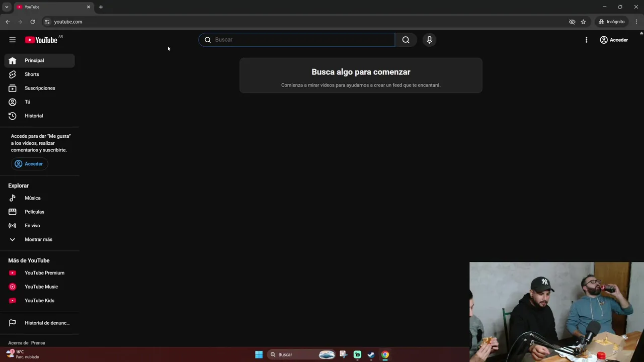Open the Tú section
Image resolution: width=644 pixels, height=362 pixels.
point(40,102)
